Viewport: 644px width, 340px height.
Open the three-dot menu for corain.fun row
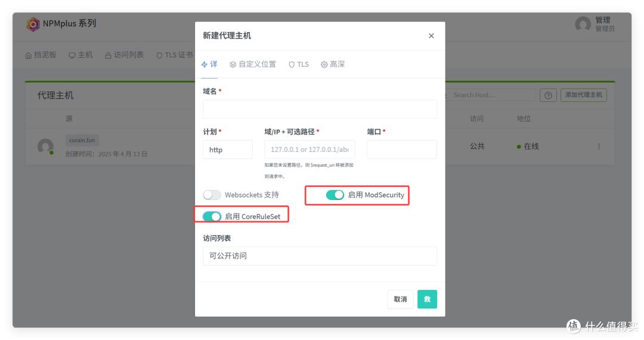coord(599,146)
